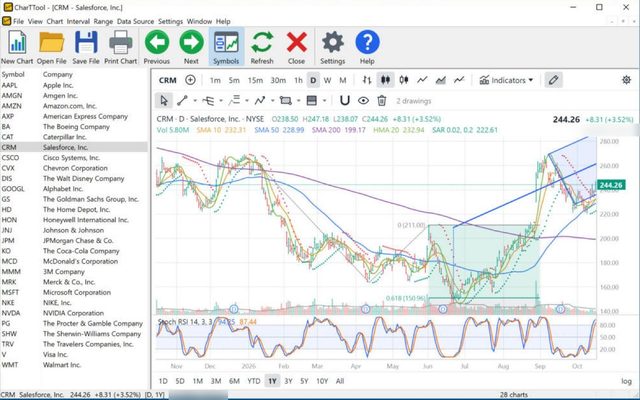Switch to area chart style

pyautogui.click(x=440, y=80)
